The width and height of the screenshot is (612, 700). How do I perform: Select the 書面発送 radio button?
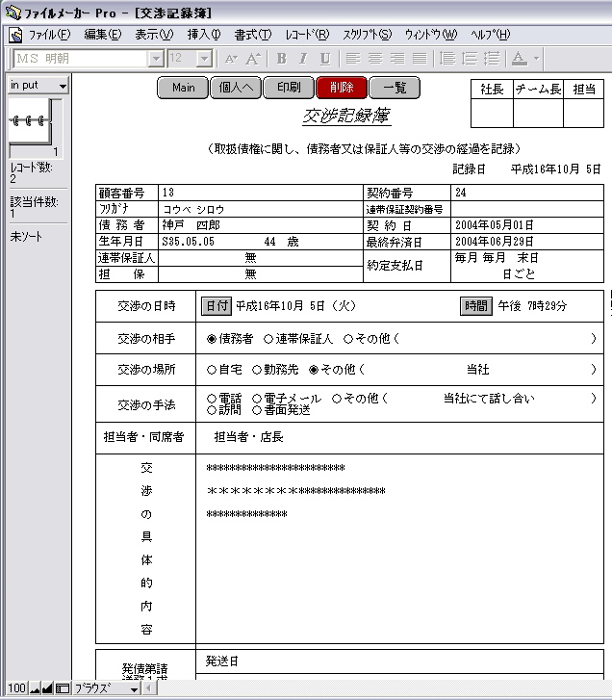click(257, 410)
